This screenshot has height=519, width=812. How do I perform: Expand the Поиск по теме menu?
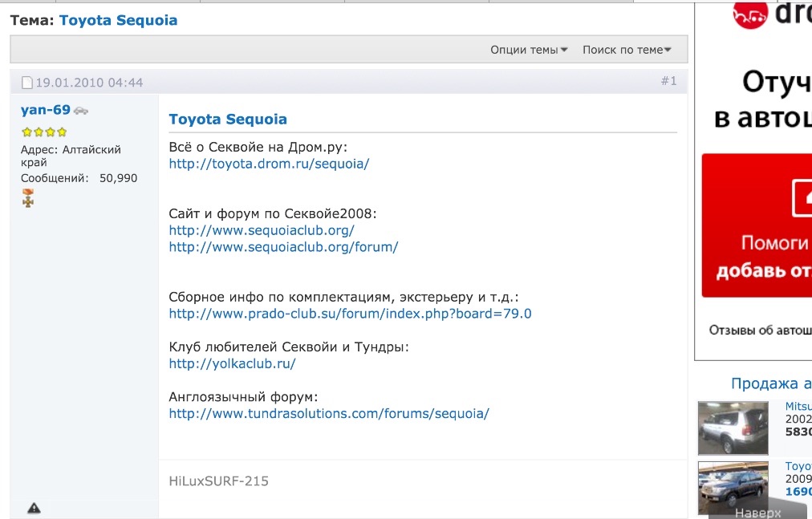[627, 50]
